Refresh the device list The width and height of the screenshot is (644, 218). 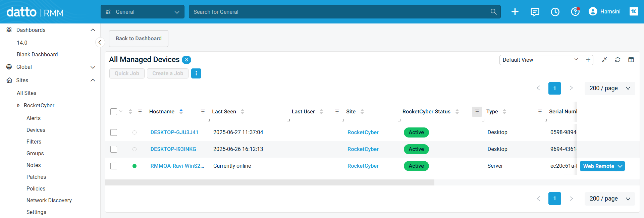click(x=618, y=60)
